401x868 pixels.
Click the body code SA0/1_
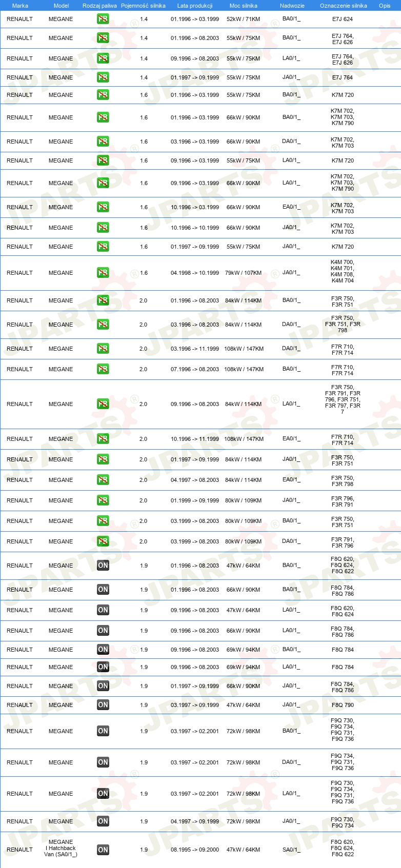click(291, 850)
